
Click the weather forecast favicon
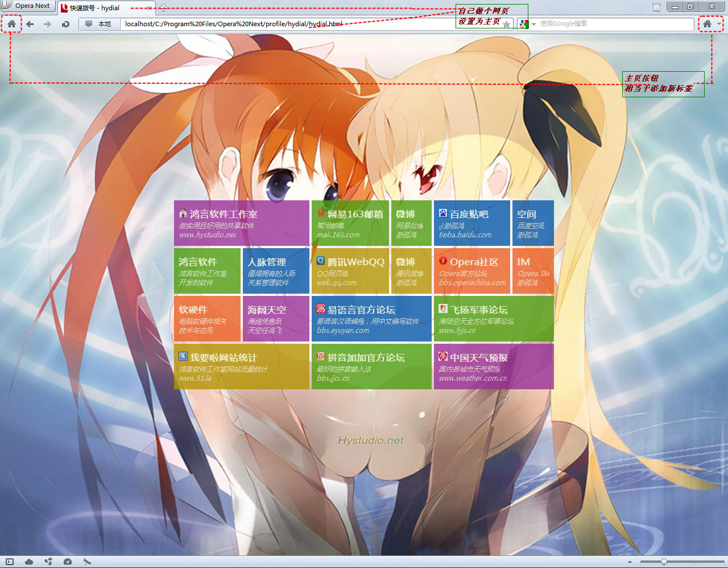(x=443, y=356)
